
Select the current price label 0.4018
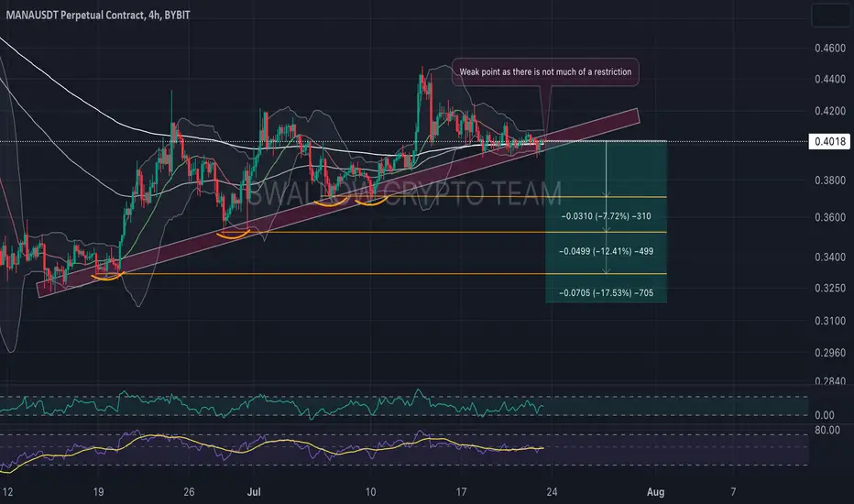[x=829, y=142]
